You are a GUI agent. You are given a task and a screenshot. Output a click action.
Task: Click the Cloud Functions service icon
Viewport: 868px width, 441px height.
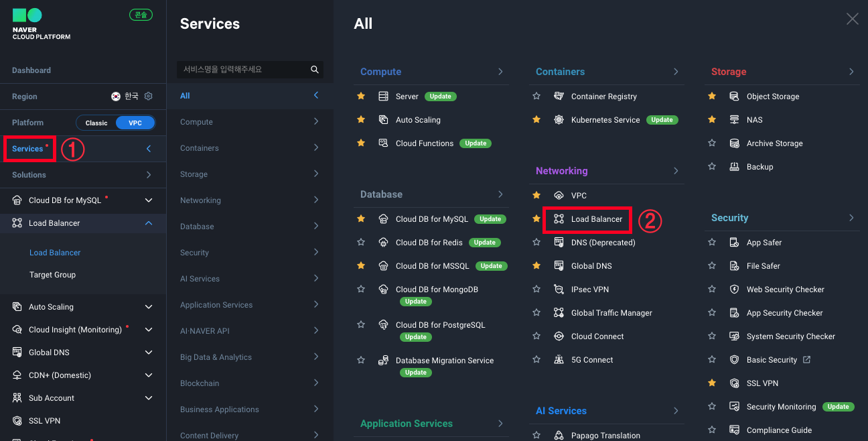[384, 143]
